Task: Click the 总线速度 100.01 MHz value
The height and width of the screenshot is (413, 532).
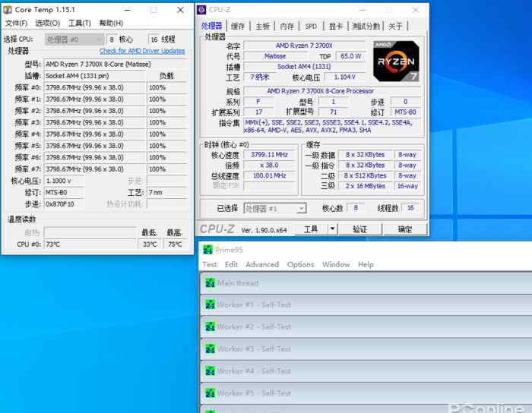Action: [x=269, y=175]
